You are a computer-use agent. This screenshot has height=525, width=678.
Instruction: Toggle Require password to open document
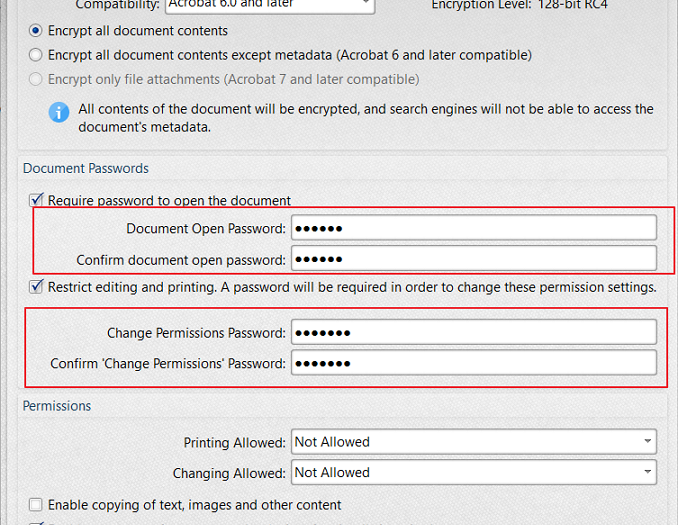(37, 200)
